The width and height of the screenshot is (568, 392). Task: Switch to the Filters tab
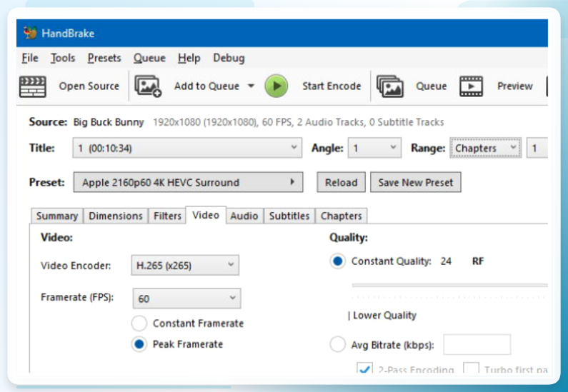(x=167, y=216)
